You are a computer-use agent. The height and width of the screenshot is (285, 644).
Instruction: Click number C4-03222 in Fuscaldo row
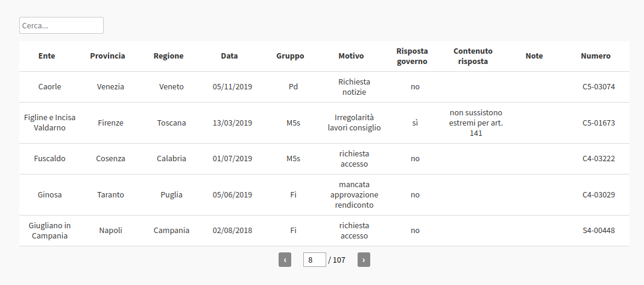tap(598, 159)
